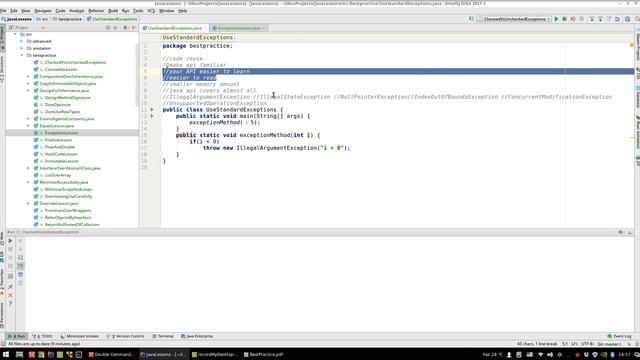Open Double Commander from the taskbar
The height and width of the screenshot is (360, 640).
click(x=111, y=355)
